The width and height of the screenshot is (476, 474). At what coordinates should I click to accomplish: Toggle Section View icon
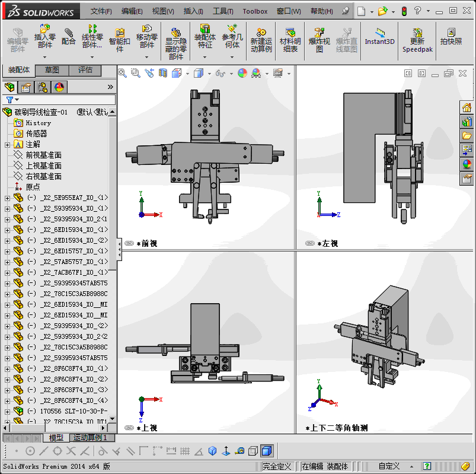[x=162, y=73]
